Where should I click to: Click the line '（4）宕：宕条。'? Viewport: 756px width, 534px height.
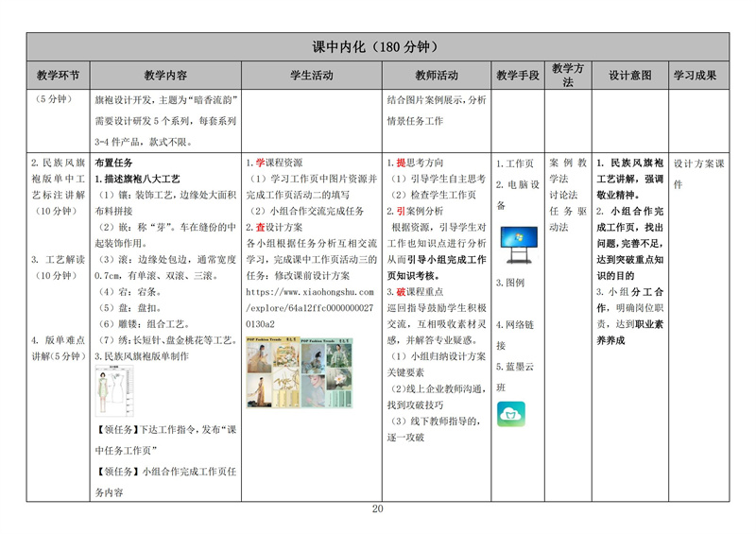(x=130, y=292)
